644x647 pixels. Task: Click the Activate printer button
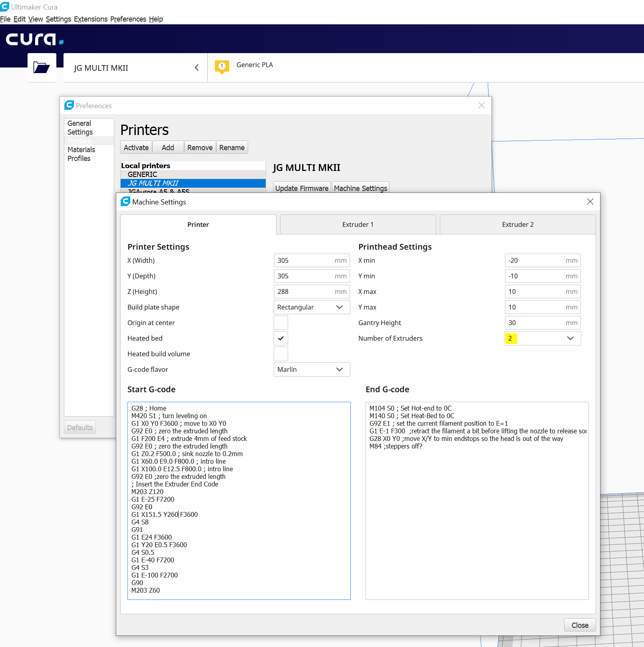[x=136, y=147]
